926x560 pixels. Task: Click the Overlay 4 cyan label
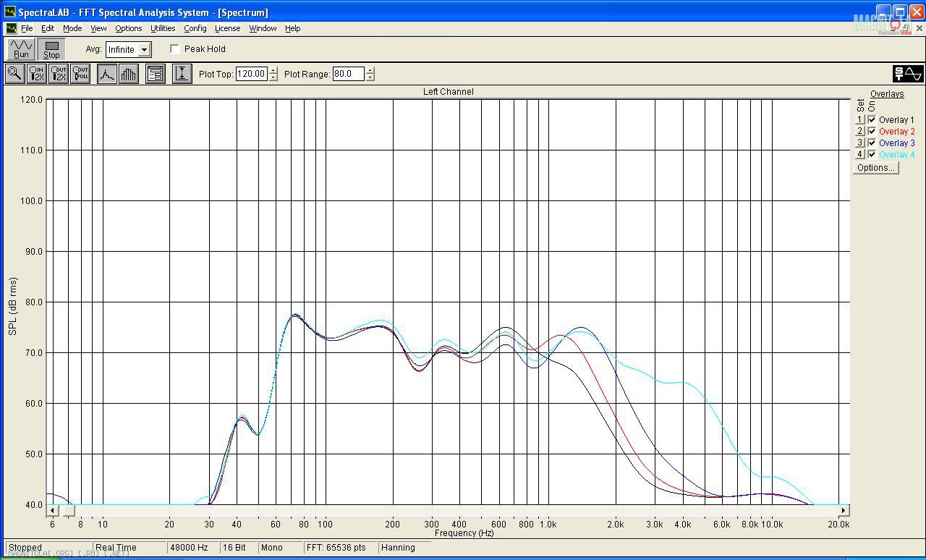coord(896,155)
